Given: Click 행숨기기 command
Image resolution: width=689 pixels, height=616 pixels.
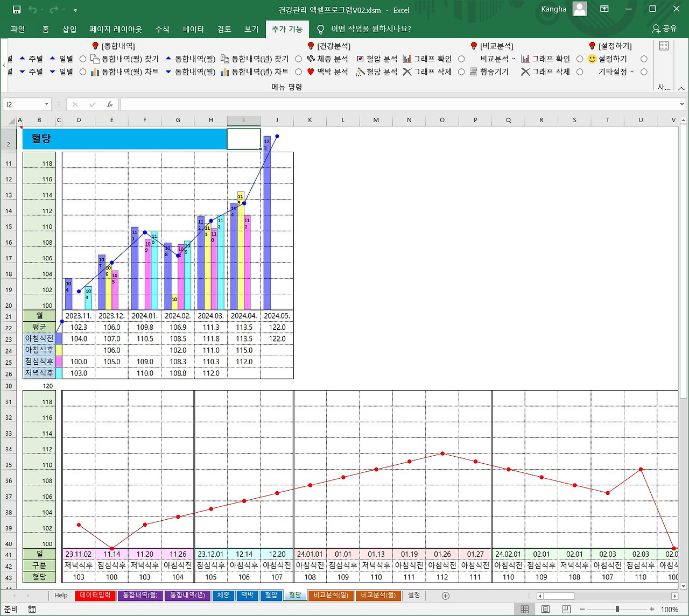Looking at the screenshot, I should coord(489,72).
